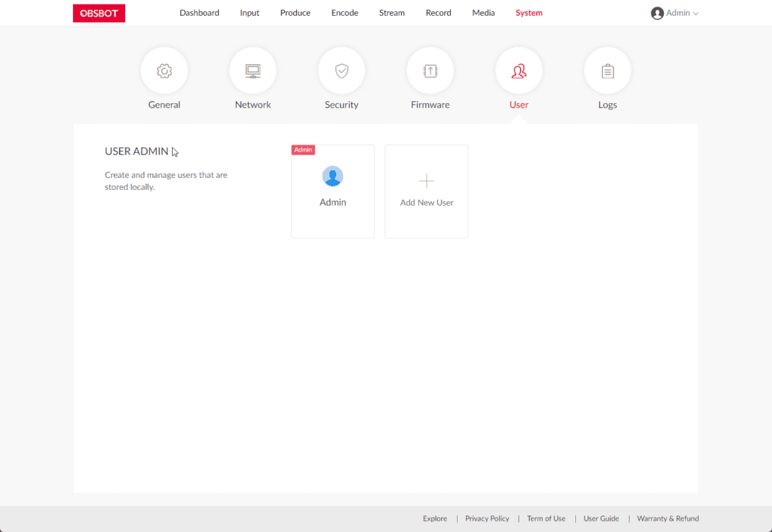Image resolution: width=772 pixels, height=532 pixels.
Task: Open the User Guide footer link
Action: coord(601,518)
